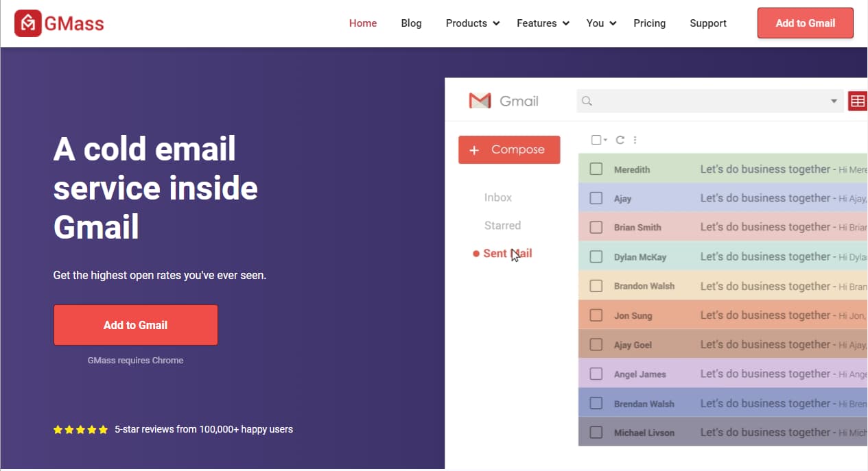Tick the Jon Sung email checkbox
Viewport: 868px width, 471px height.
[x=596, y=315]
